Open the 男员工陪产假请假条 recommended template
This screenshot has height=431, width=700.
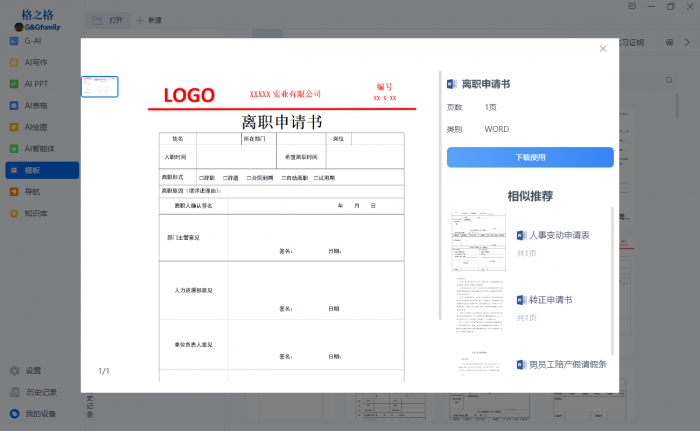567,364
